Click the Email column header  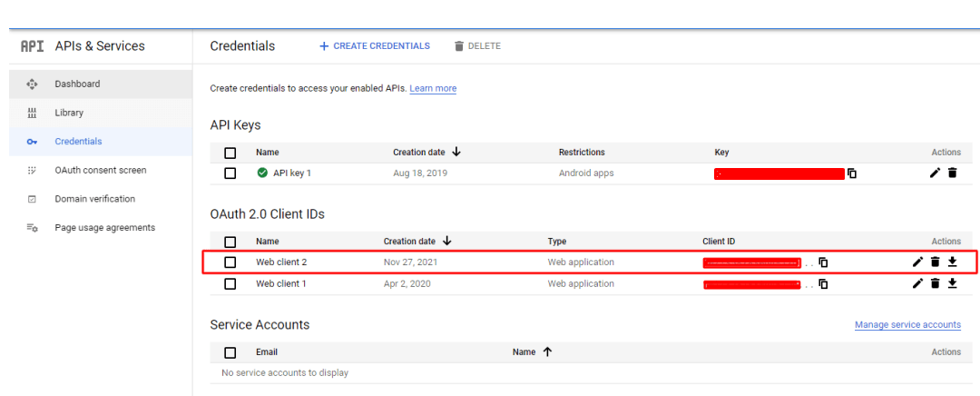pyautogui.click(x=267, y=352)
